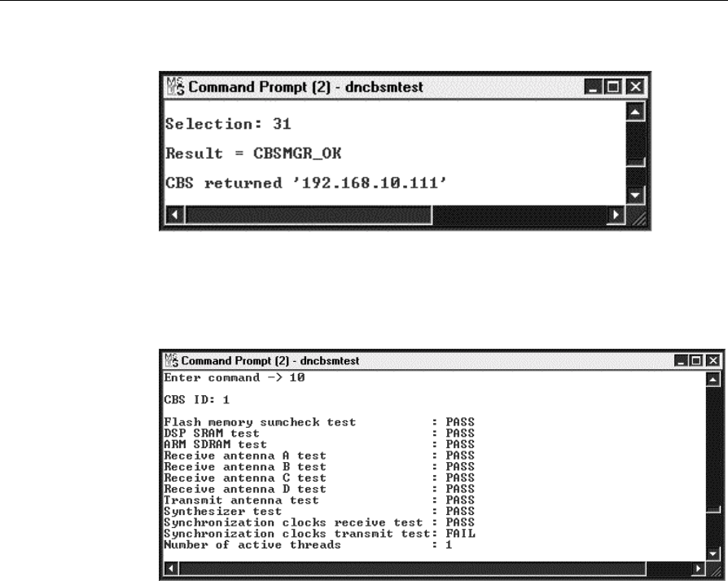The image size is (728, 581).
Task: Click vertical scrollbar thumb in lower window
Action: click(713, 509)
